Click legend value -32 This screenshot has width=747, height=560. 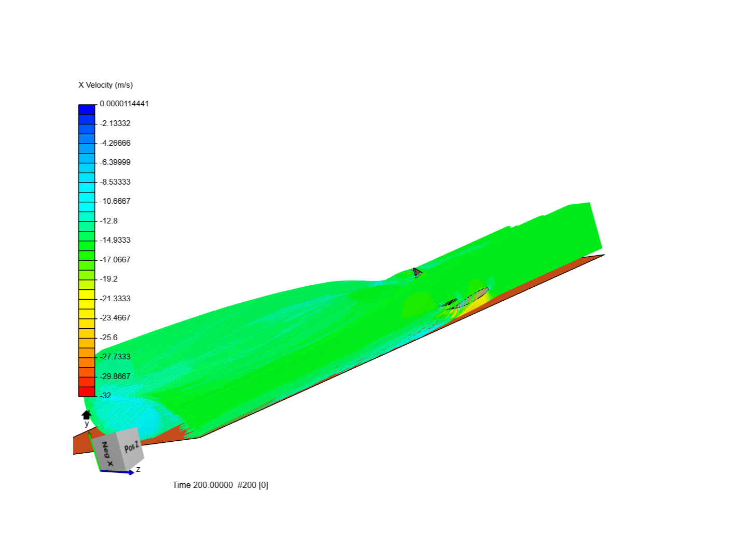click(x=106, y=396)
